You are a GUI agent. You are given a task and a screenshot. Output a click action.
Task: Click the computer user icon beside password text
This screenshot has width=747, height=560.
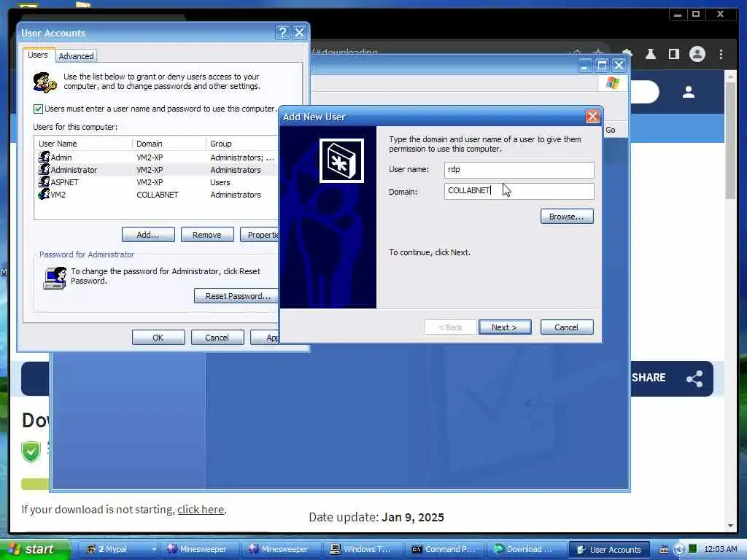coord(55,279)
